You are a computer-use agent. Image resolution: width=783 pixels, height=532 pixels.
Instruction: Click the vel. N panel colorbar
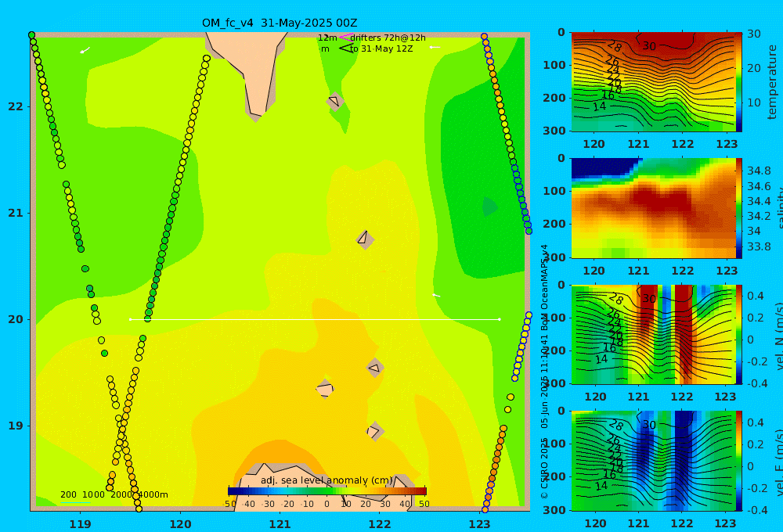(x=739, y=335)
